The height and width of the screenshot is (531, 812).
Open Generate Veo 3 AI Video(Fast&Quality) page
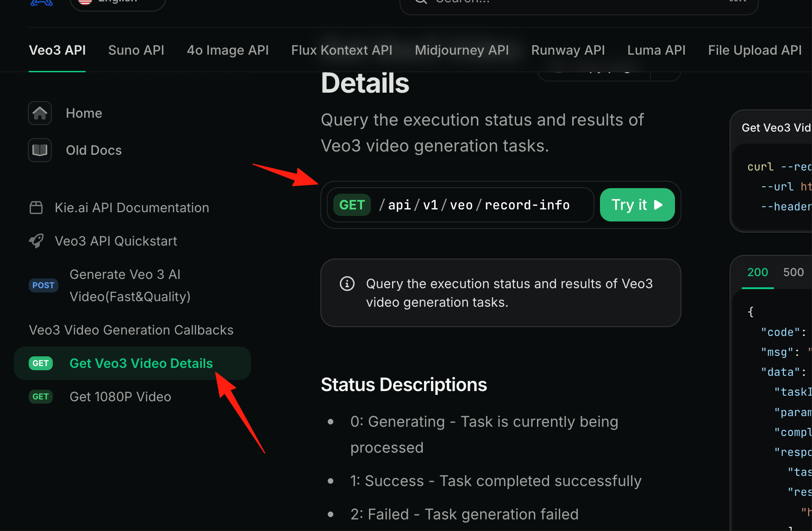click(130, 285)
